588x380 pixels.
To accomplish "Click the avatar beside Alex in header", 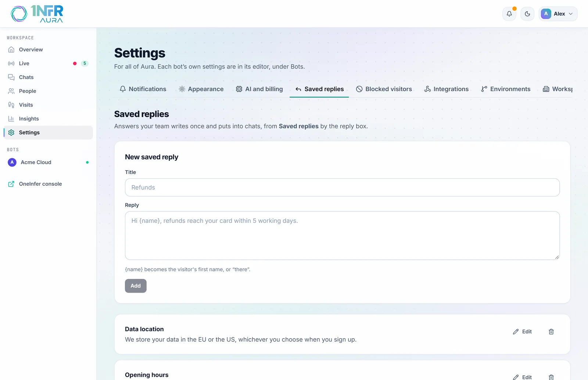I will coord(546,14).
